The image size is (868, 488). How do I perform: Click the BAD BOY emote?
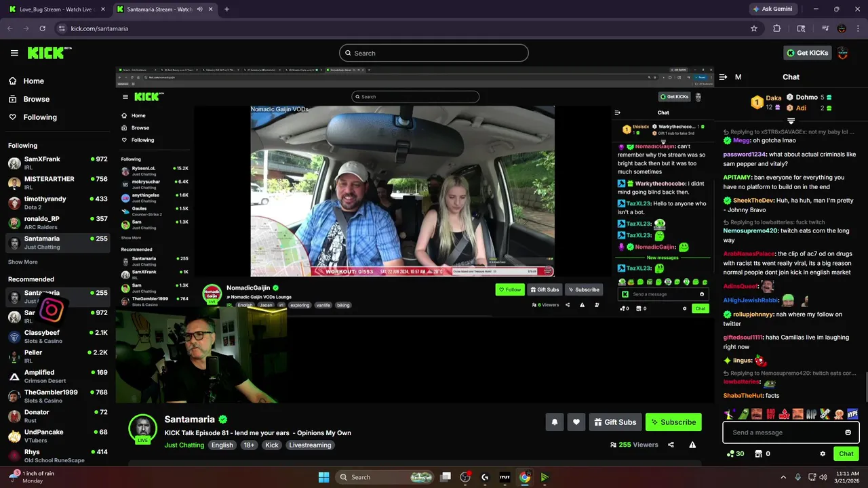point(772,413)
